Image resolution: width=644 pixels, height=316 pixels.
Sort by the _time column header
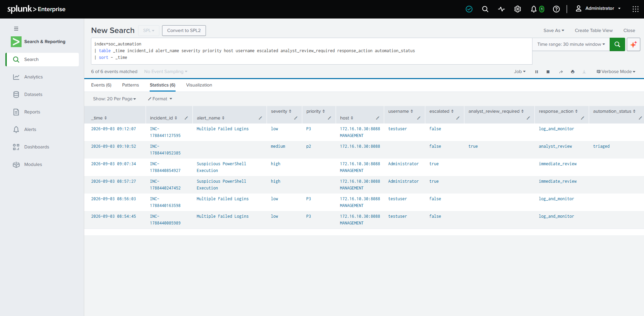tap(99, 118)
